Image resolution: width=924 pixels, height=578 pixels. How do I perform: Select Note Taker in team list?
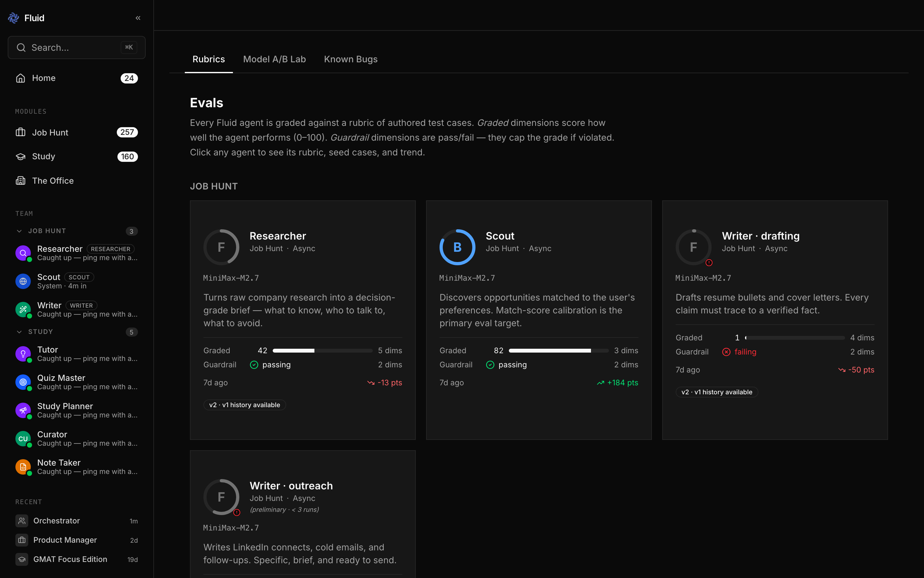click(76, 467)
